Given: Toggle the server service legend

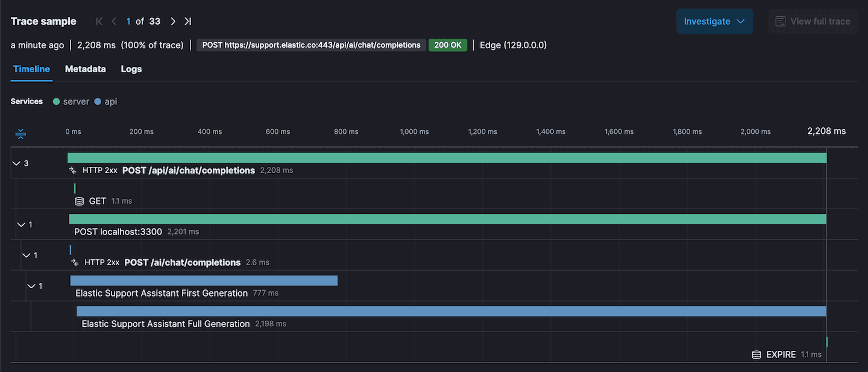Looking at the screenshot, I should click(71, 101).
